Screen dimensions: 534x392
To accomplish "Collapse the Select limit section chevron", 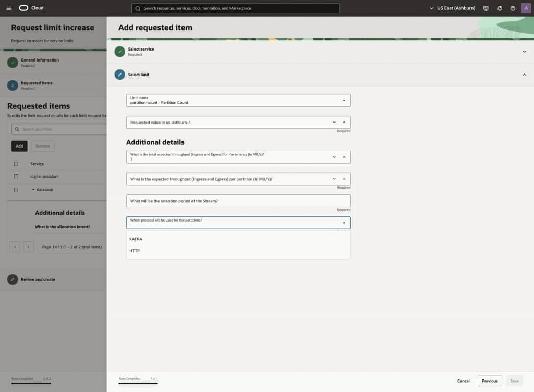I will click(x=524, y=75).
